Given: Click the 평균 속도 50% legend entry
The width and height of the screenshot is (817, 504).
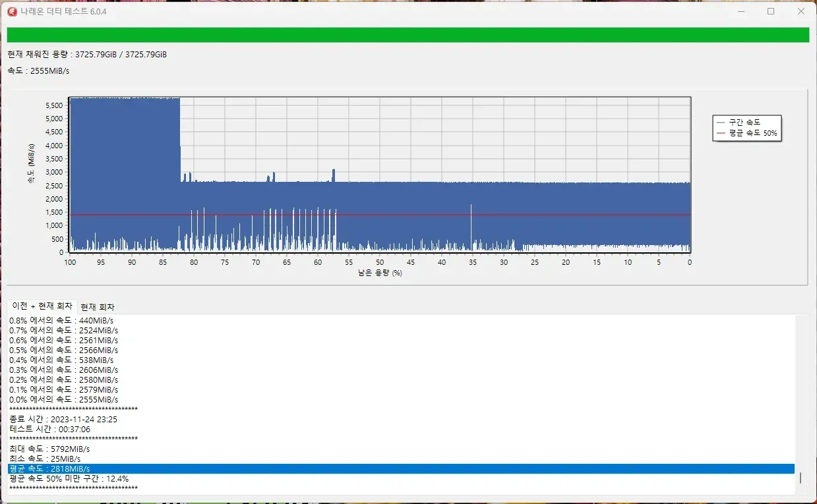Looking at the screenshot, I should 746,133.
